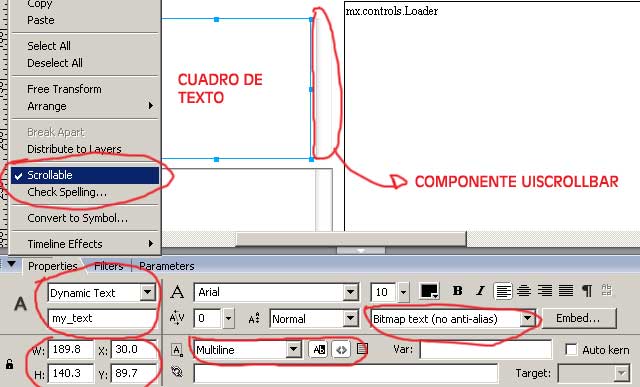
Task: Click the large text tool 'A' icon
Action: click(x=20, y=304)
